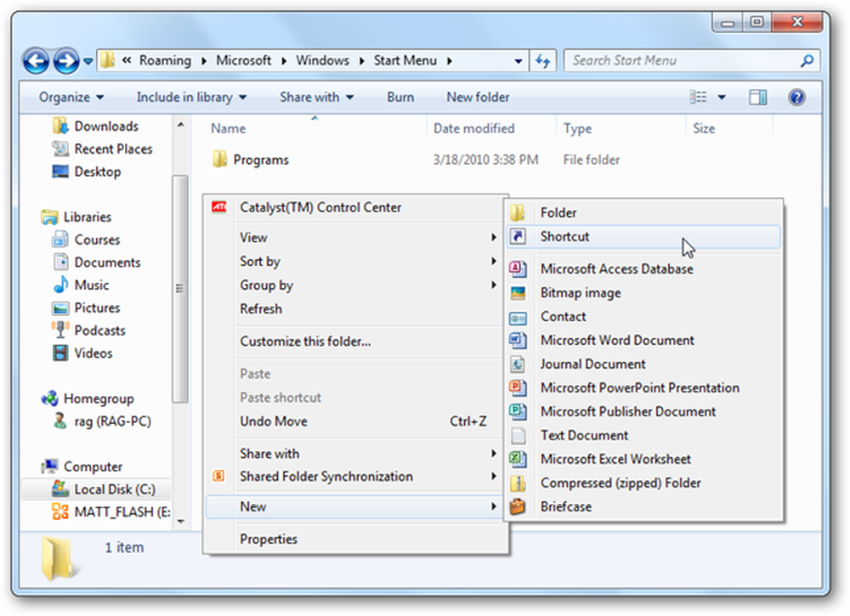
Task: Create Microsoft Publisher Document
Action: [643, 412]
